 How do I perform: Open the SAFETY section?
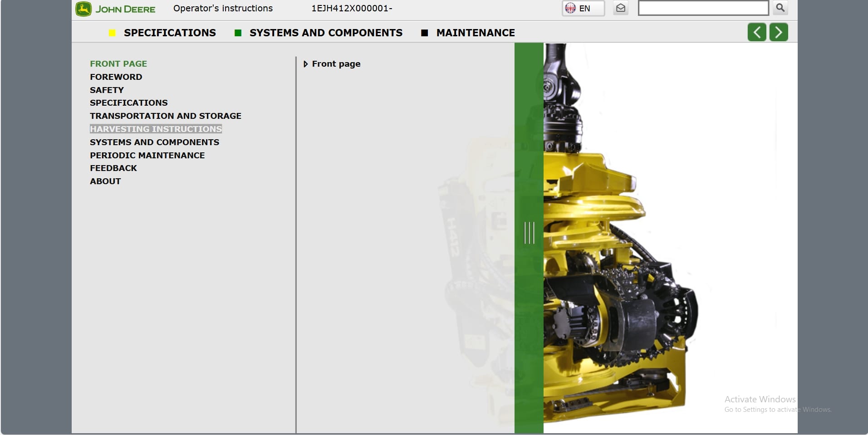click(107, 90)
